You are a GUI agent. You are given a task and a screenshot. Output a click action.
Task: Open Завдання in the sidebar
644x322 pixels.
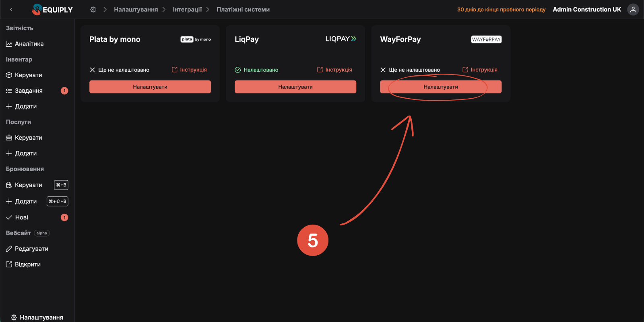tap(29, 91)
